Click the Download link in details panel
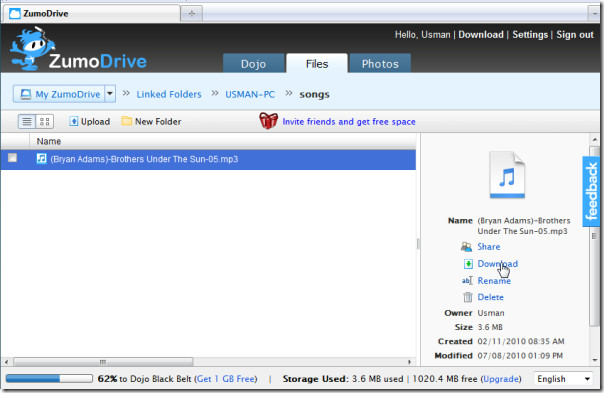The image size is (604, 393). (498, 264)
